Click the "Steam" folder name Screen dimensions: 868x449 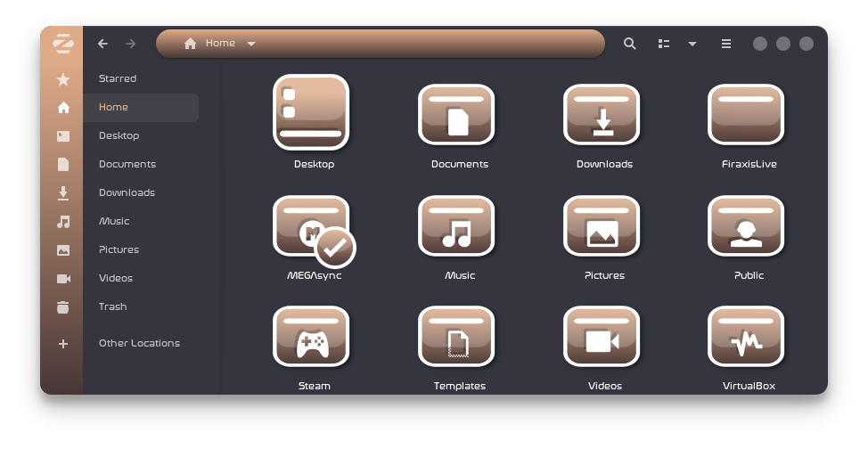click(x=314, y=386)
